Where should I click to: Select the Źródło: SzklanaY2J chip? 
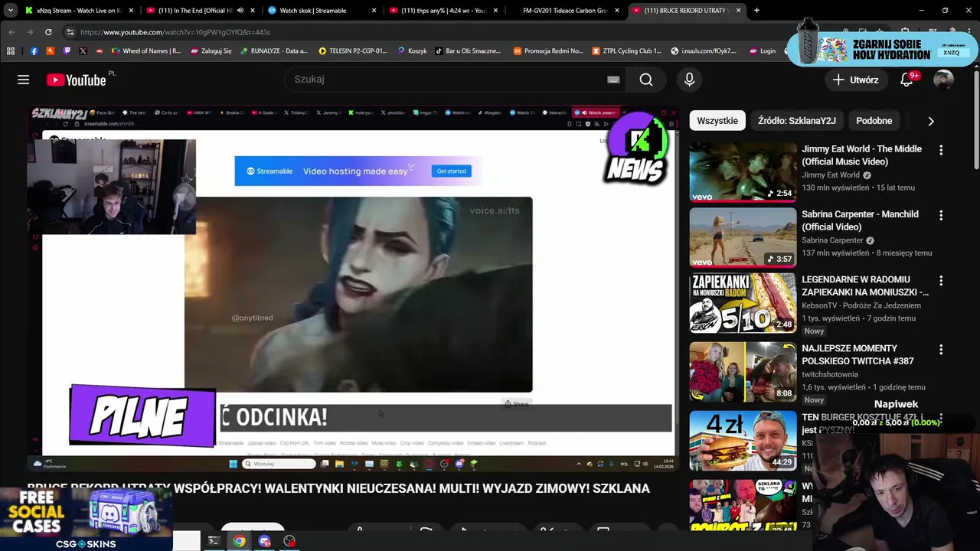796,121
